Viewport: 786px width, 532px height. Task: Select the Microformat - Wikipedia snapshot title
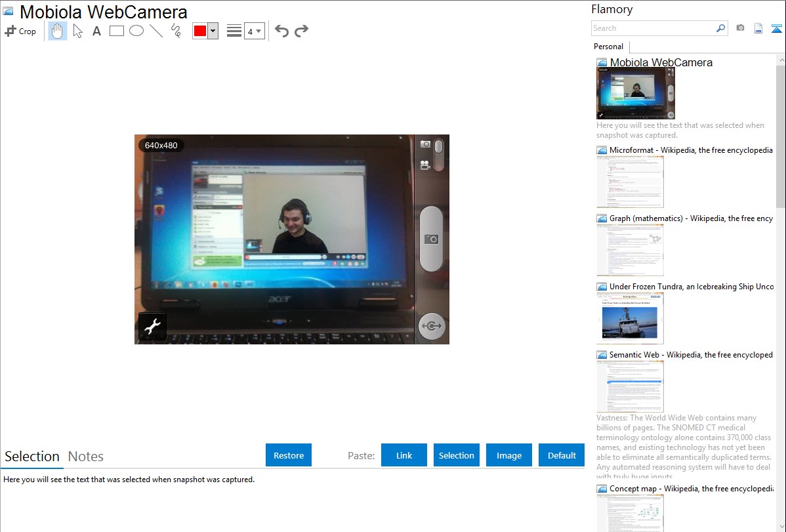pyautogui.click(x=691, y=150)
